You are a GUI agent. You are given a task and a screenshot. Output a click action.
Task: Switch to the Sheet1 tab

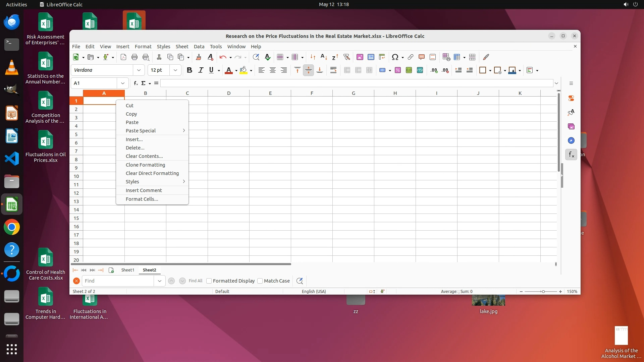pos(127,270)
